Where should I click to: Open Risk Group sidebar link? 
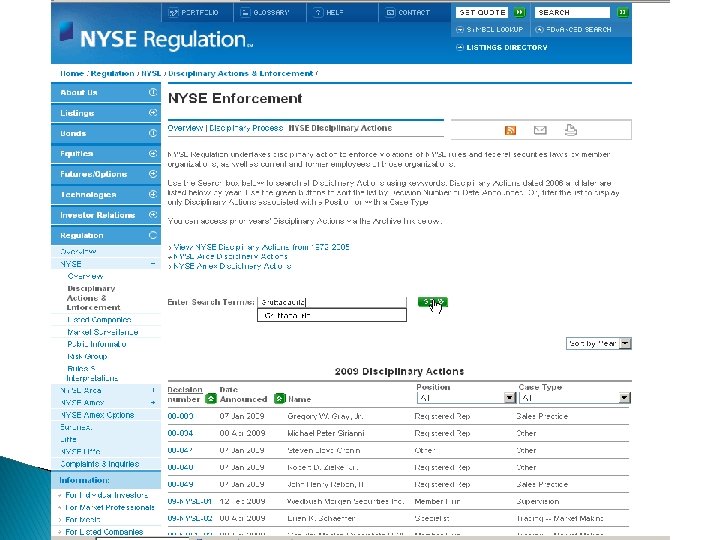coord(87,356)
